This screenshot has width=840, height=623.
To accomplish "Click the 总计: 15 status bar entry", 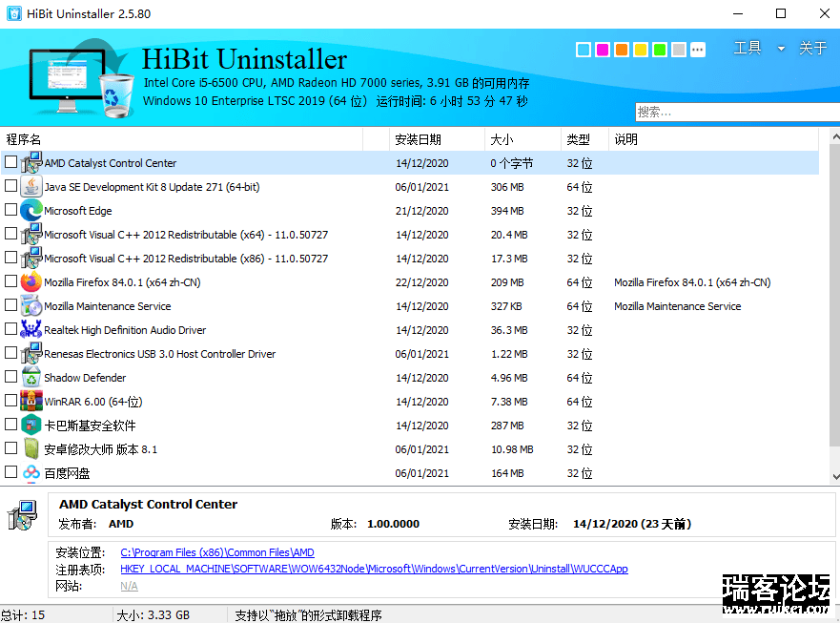I will (x=23, y=615).
